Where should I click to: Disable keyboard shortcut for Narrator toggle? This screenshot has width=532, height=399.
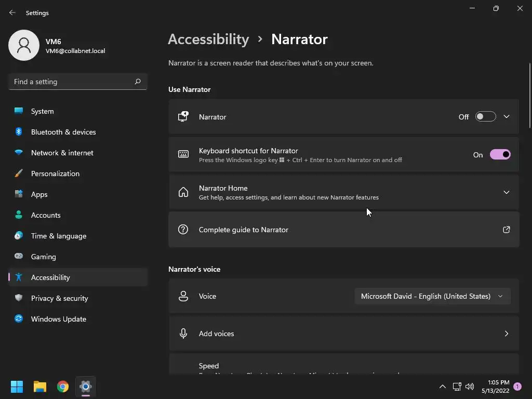coord(500,155)
